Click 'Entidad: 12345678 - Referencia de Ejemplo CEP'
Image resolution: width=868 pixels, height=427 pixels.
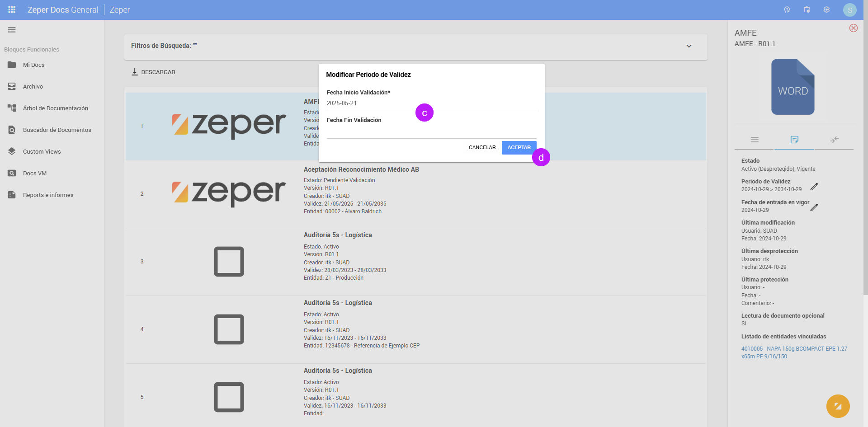tap(362, 346)
